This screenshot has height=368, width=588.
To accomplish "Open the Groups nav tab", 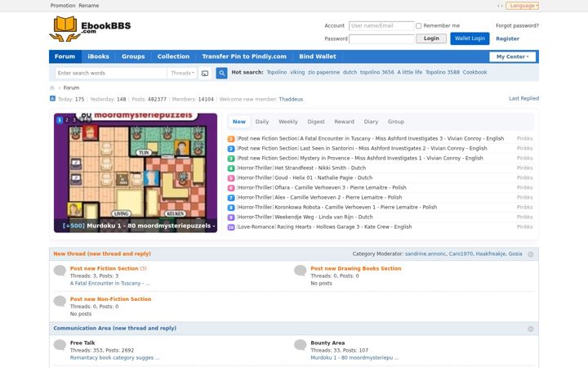I will [133, 56].
